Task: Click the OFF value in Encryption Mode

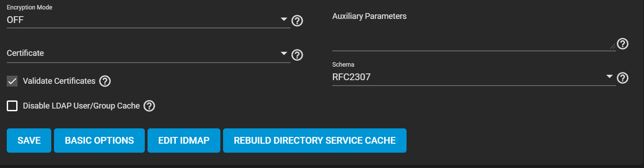Action: click(15, 20)
